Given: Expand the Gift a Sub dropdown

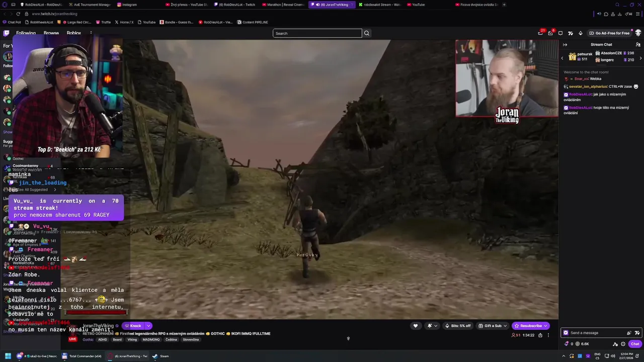Looking at the screenshot, I should (505, 326).
